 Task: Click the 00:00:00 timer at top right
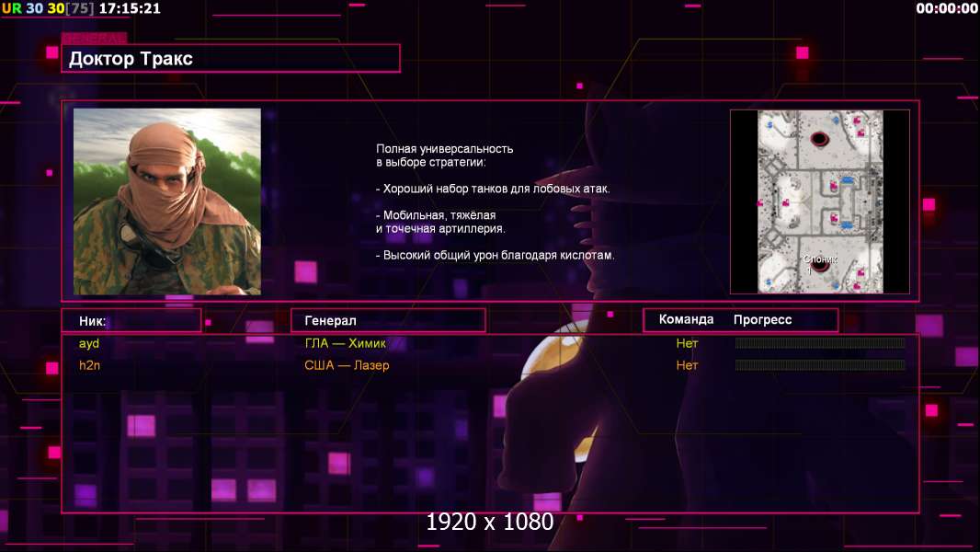[x=947, y=9]
